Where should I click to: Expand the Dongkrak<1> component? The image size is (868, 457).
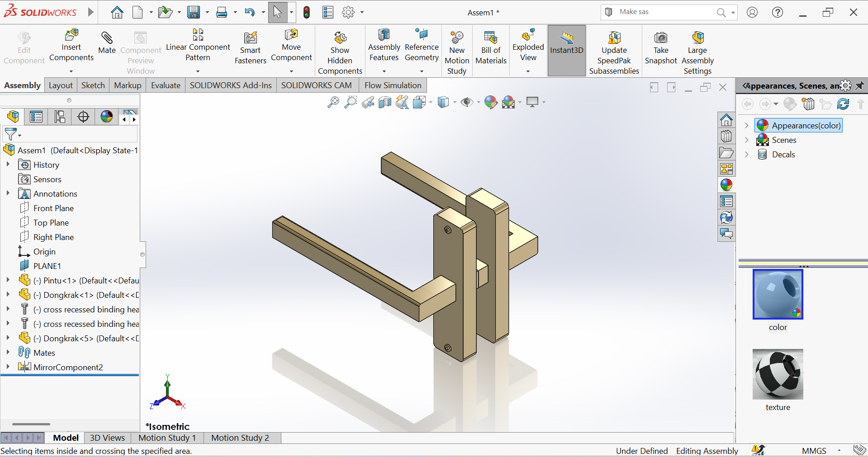point(8,295)
